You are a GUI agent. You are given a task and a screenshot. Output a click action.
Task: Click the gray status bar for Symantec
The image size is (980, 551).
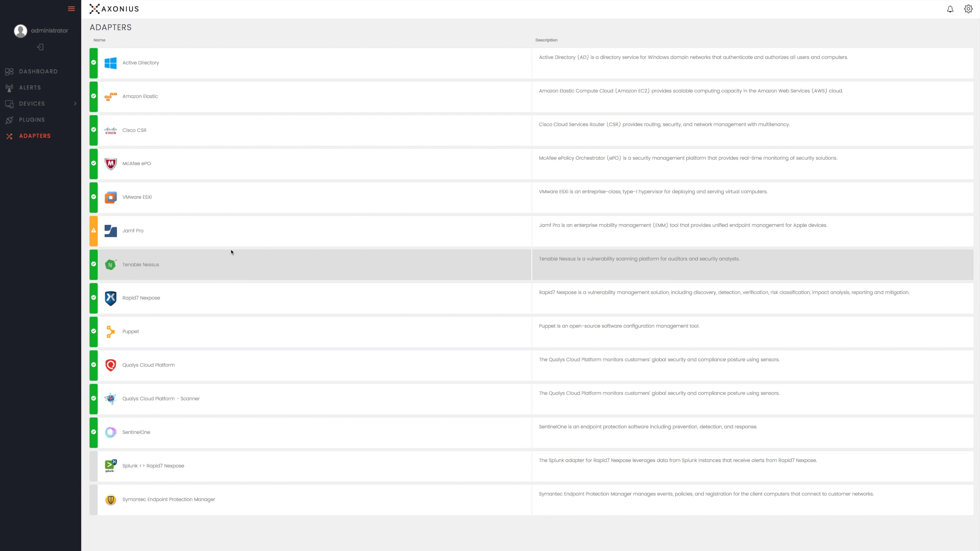click(94, 500)
